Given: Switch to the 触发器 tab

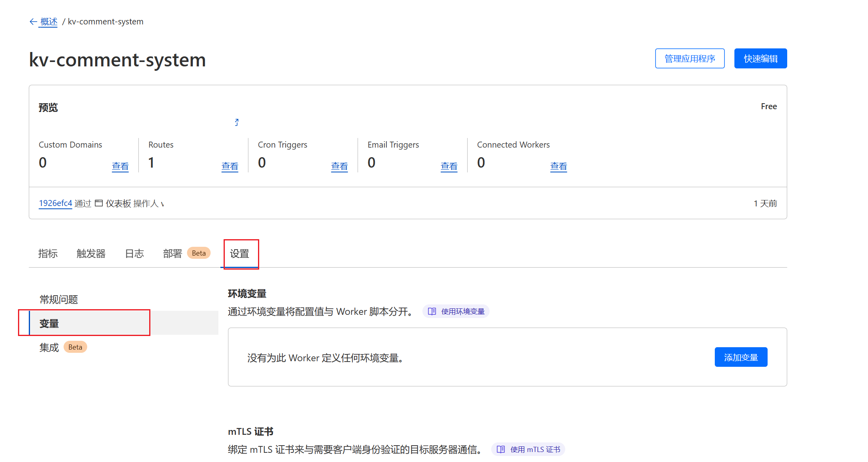Looking at the screenshot, I should tap(91, 254).
